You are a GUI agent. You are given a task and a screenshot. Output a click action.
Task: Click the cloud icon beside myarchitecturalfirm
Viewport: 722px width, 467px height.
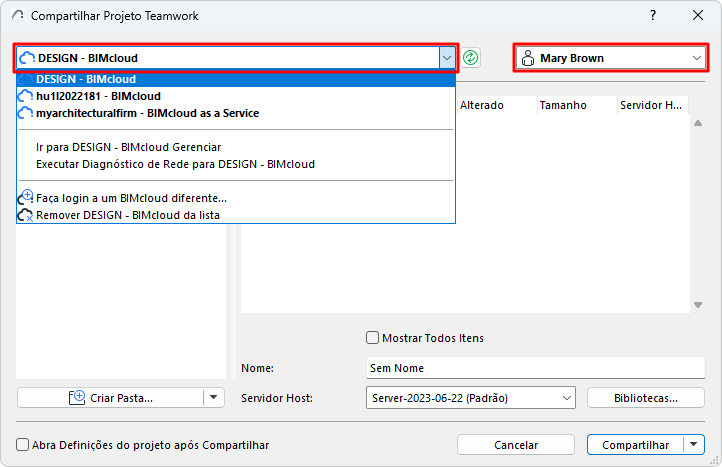pyautogui.click(x=26, y=113)
